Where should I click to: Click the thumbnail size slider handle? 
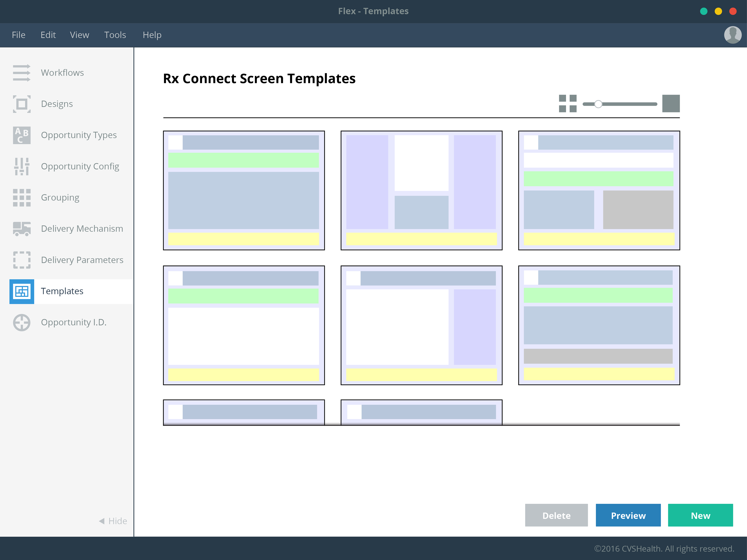(598, 104)
